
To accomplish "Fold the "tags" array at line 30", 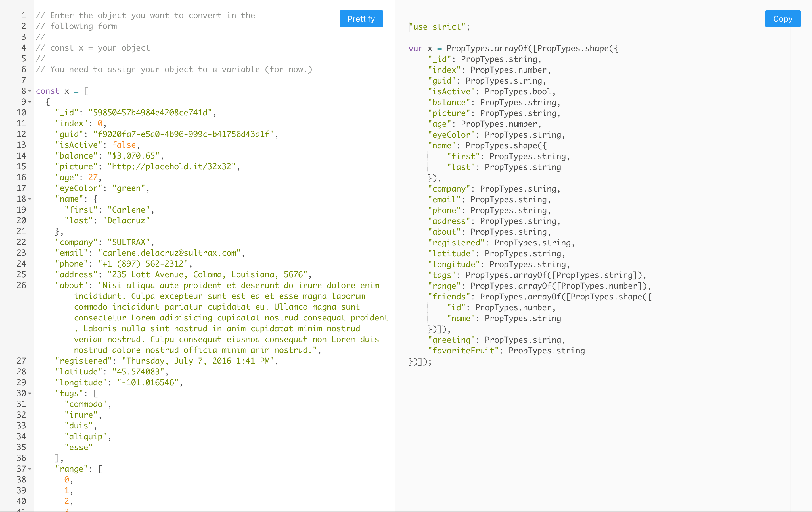I will (30, 394).
